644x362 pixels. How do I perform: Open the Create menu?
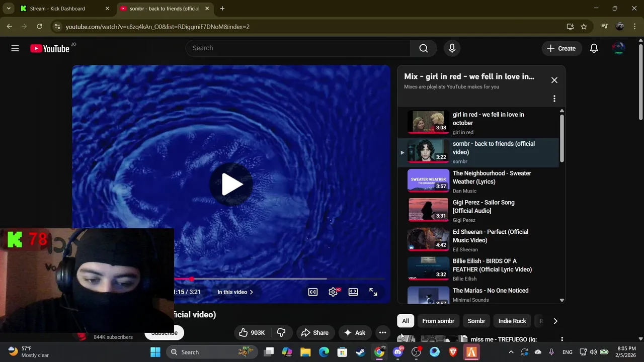pos(561,48)
